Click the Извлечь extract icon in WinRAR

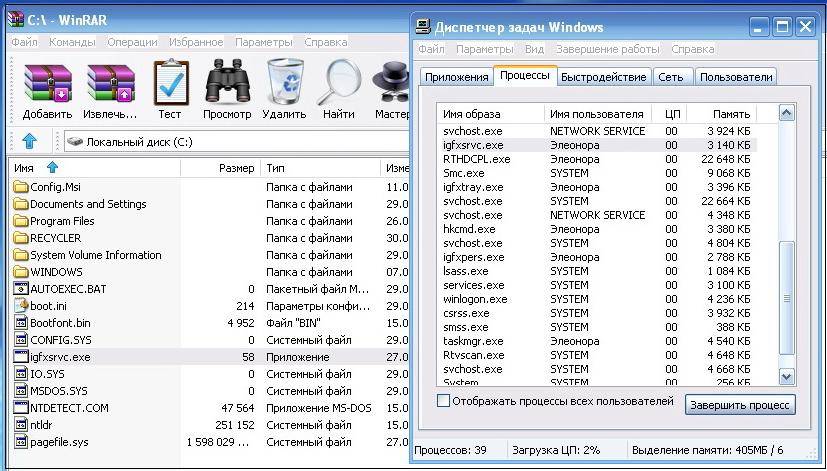click(110, 85)
